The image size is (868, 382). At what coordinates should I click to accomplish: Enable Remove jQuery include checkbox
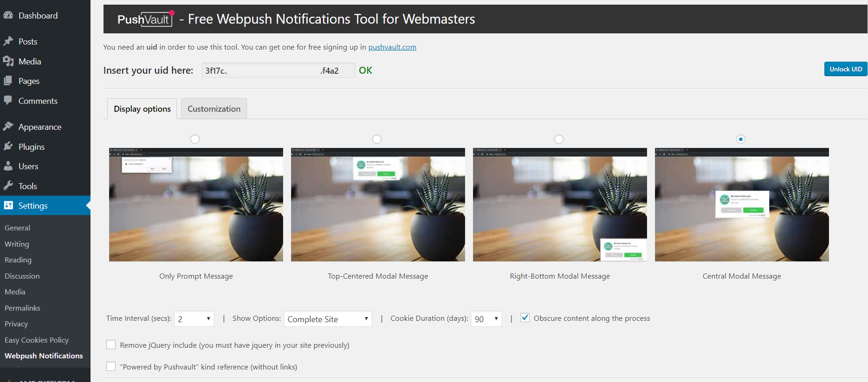pos(111,345)
